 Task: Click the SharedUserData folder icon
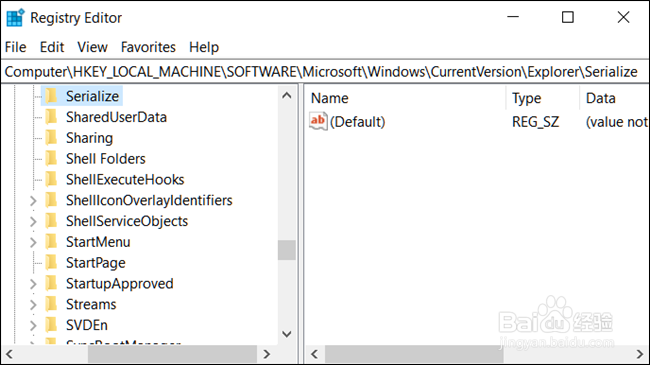tap(51, 117)
